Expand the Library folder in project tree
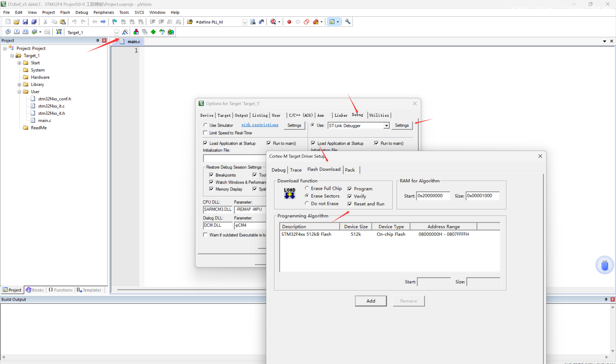 [19, 85]
